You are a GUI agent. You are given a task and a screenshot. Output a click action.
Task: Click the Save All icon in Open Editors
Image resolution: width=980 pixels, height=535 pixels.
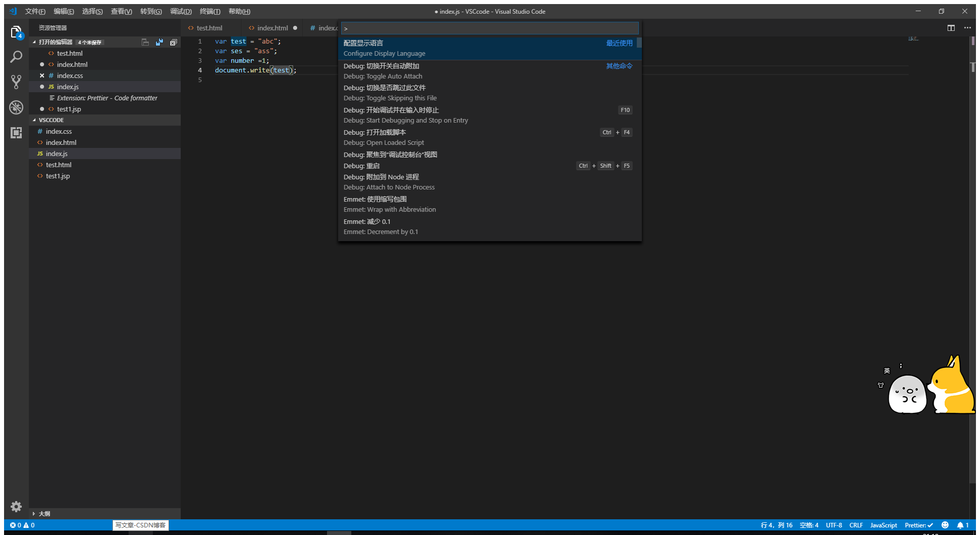tap(159, 42)
